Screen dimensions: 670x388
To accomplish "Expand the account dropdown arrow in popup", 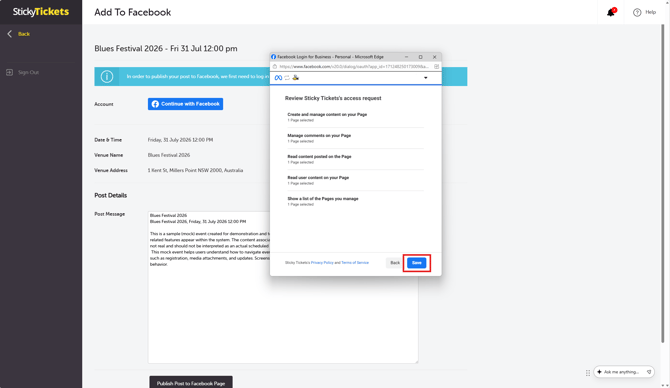I will (426, 78).
